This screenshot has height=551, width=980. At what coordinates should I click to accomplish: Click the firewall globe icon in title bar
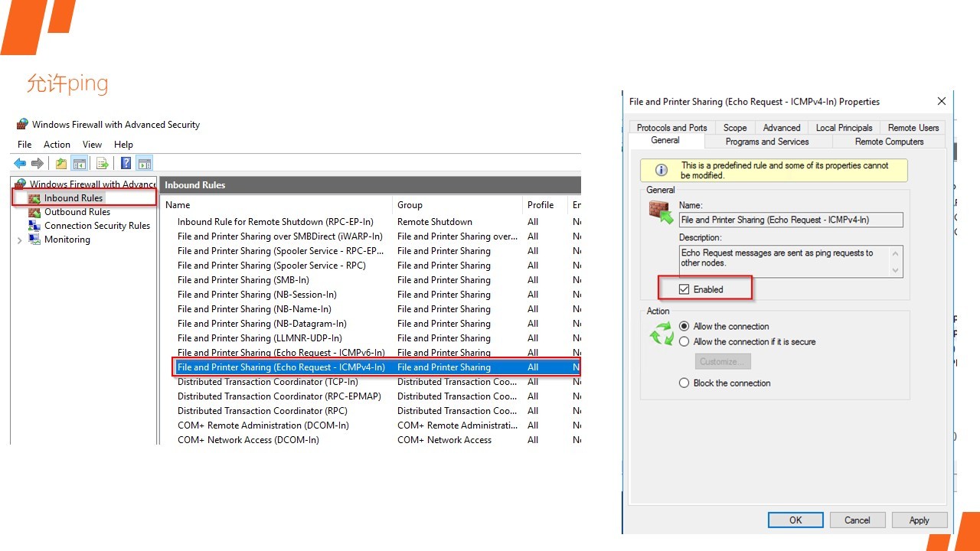tap(22, 124)
